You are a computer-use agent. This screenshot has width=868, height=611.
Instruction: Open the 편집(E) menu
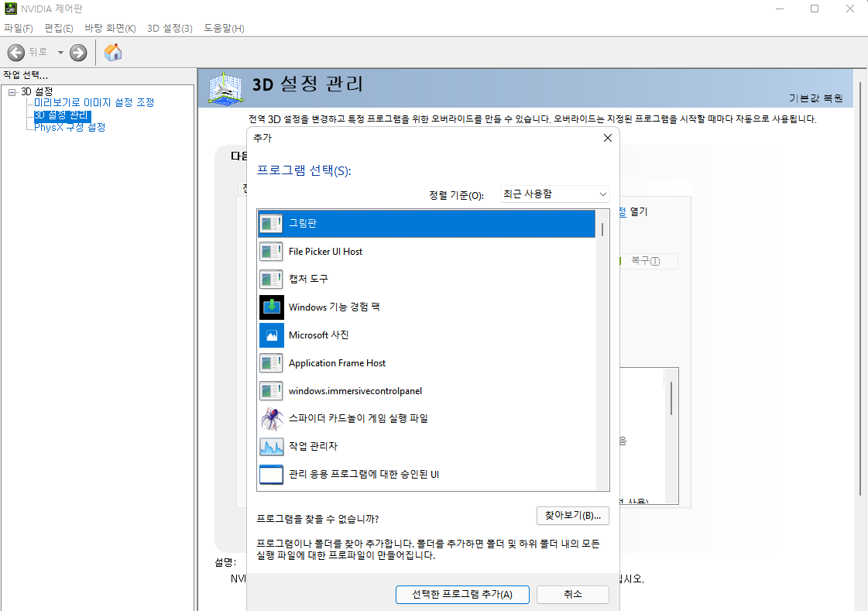point(59,28)
